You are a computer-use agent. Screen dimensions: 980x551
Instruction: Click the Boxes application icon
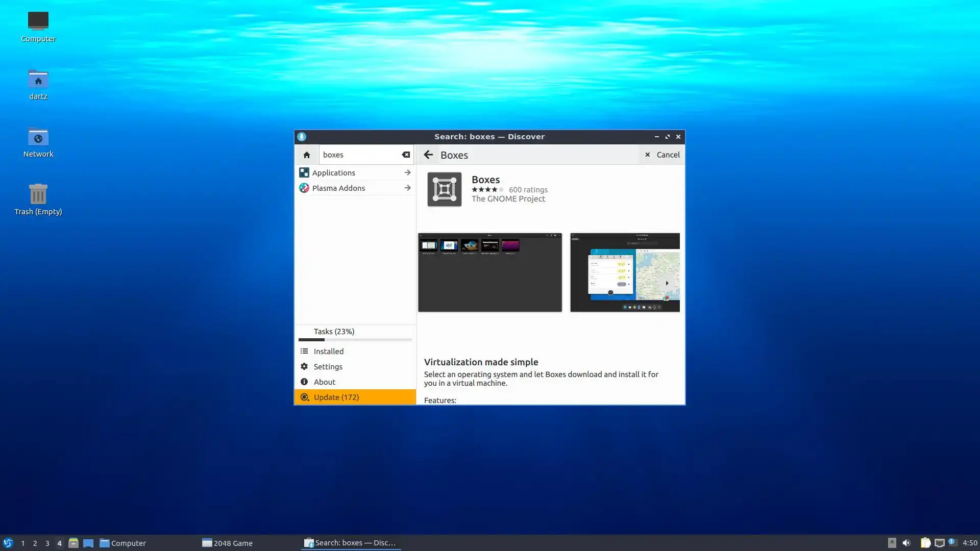point(444,189)
